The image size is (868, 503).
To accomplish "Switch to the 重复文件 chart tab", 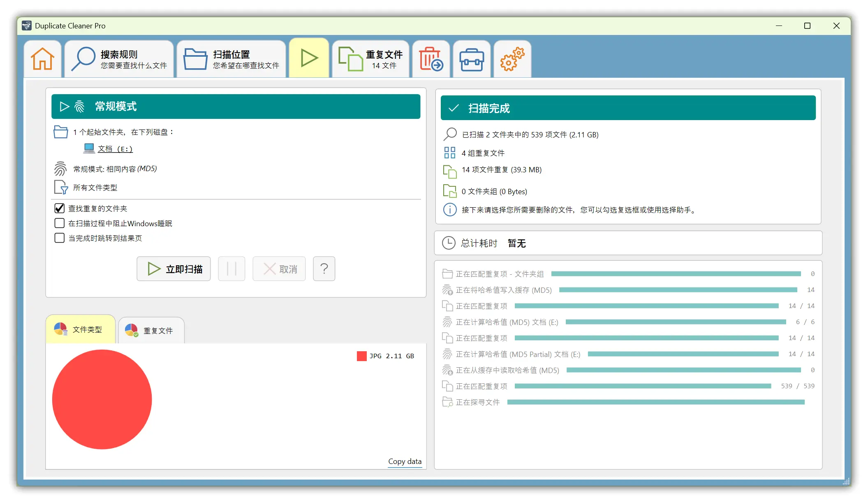I will (x=151, y=330).
